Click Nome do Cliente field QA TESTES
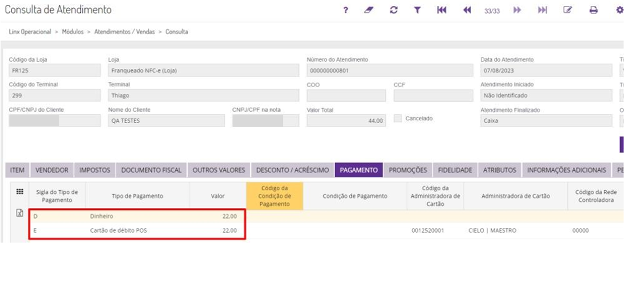 166,120
